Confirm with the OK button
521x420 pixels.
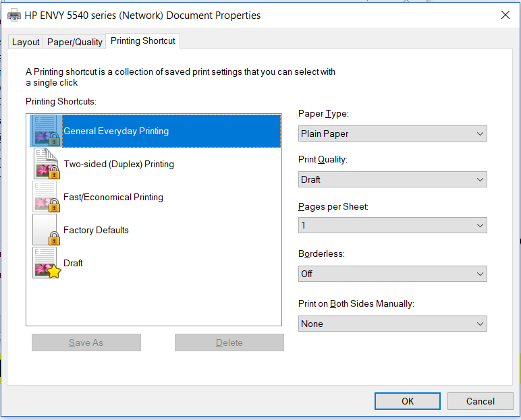(408, 401)
